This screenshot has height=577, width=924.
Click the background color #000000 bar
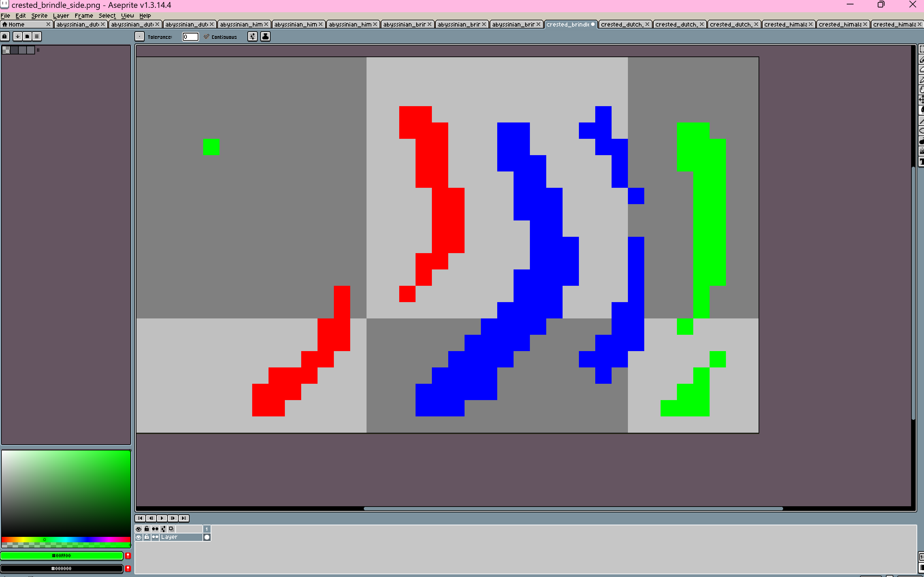(62, 568)
